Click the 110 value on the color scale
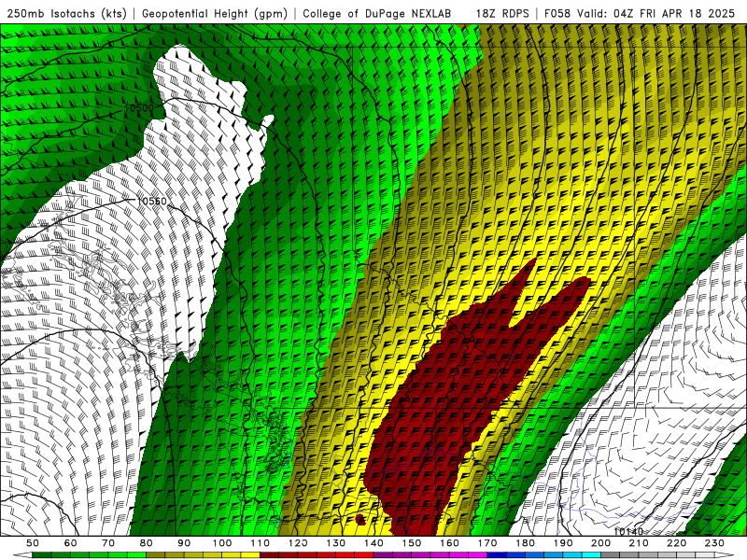This screenshot has width=747, height=560. click(x=260, y=543)
